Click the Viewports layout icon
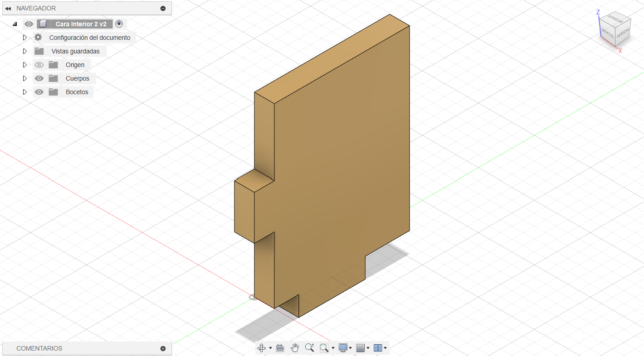The height and width of the screenshot is (356, 644). (378, 348)
